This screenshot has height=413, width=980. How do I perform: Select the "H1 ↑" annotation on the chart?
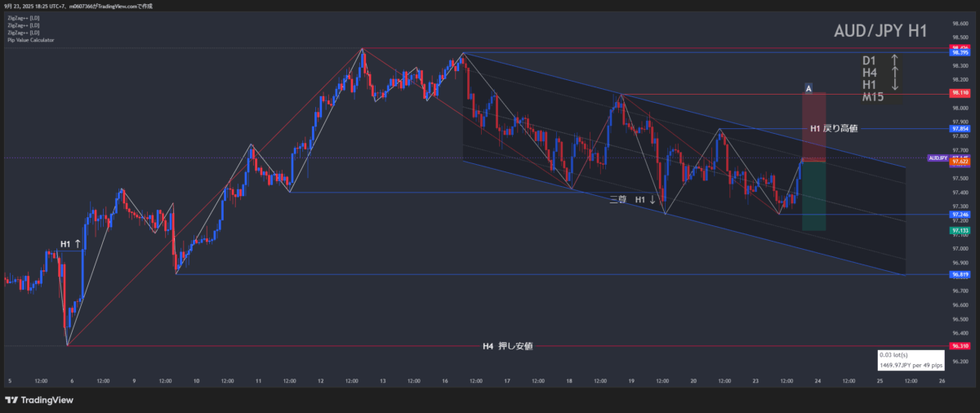(70, 244)
